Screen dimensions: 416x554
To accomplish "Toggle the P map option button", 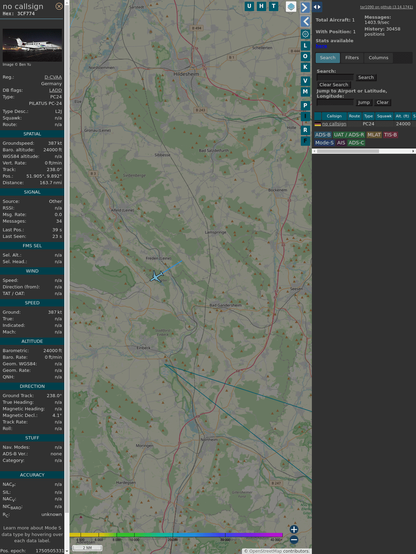I will point(305,105).
